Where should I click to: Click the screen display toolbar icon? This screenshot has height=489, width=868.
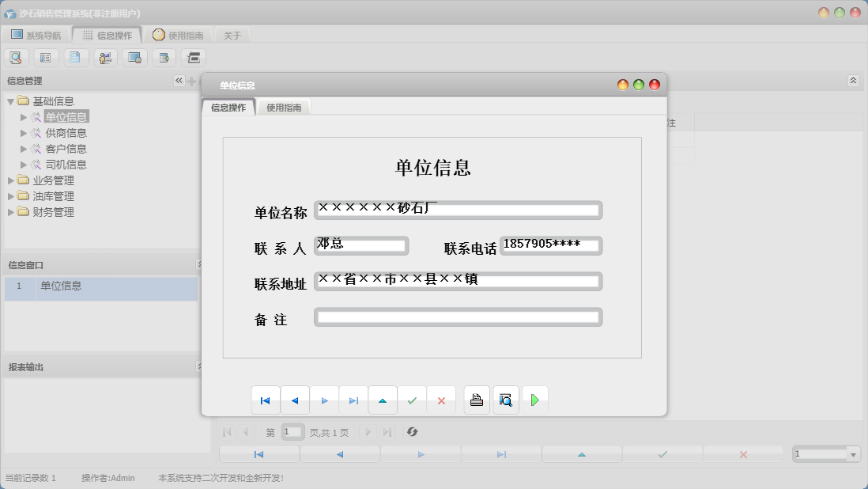(134, 57)
